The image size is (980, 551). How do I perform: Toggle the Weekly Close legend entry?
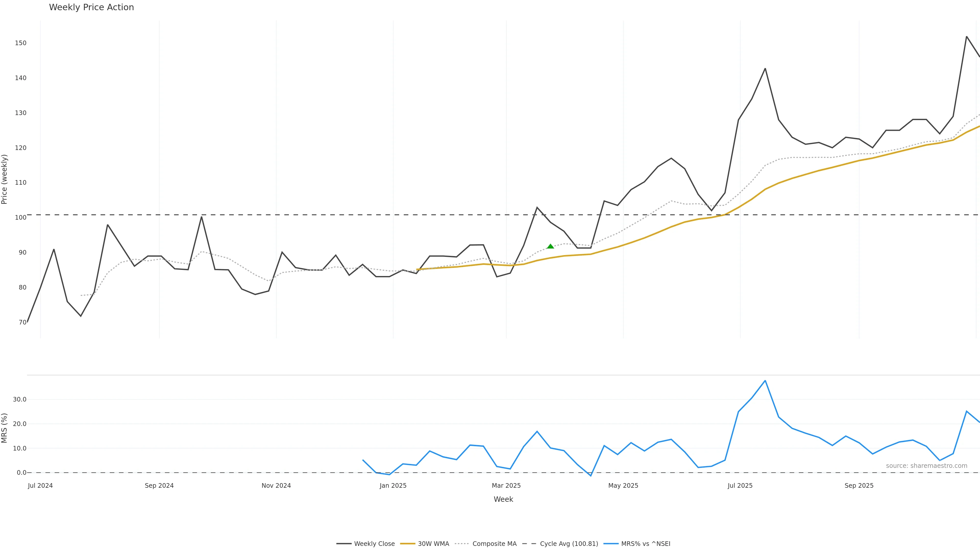point(374,544)
